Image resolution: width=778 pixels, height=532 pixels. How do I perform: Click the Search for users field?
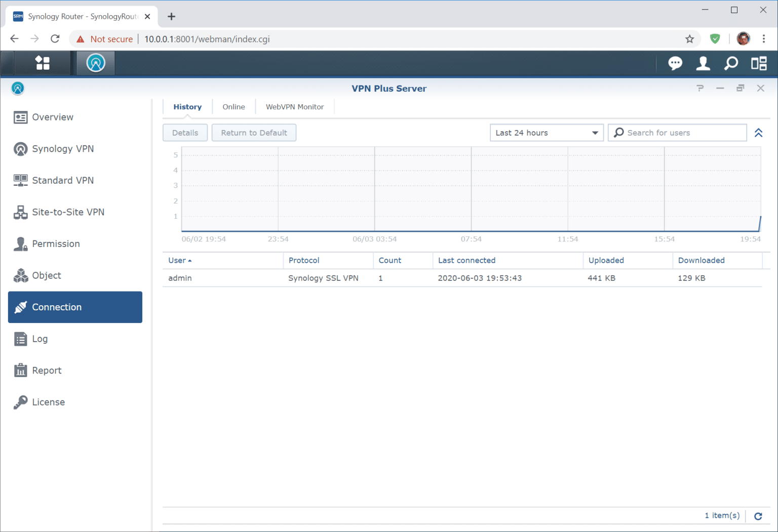click(x=677, y=133)
